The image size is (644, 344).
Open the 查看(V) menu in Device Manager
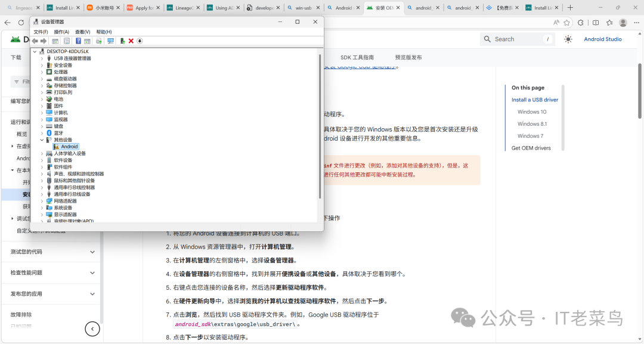(81, 31)
